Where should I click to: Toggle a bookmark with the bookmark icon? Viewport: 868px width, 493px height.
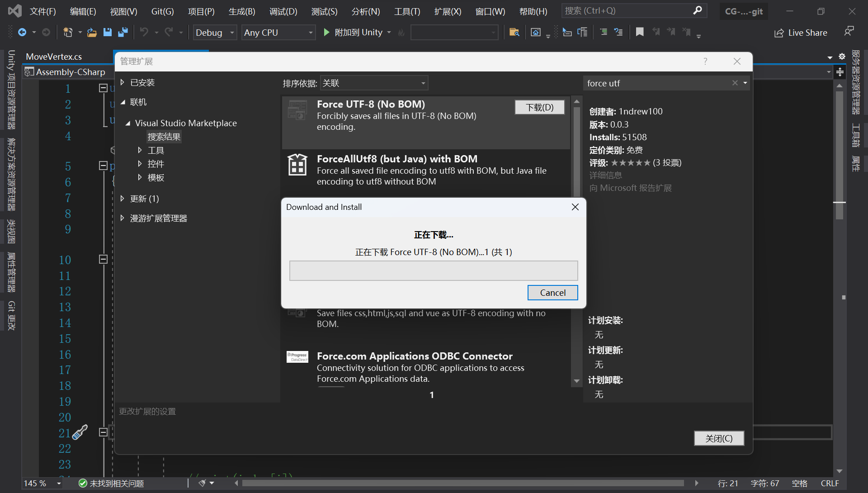pos(640,32)
